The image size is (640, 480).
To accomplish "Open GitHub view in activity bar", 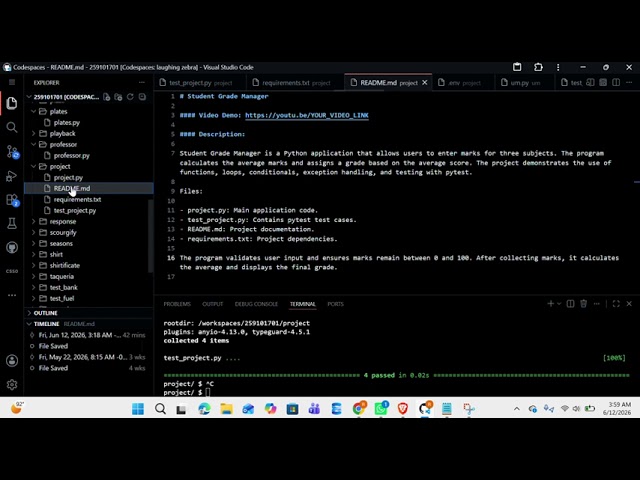I will 12,247.
